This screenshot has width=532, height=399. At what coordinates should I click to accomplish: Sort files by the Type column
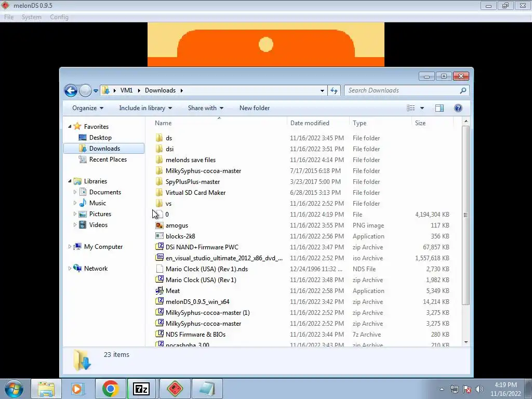point(360,123)
